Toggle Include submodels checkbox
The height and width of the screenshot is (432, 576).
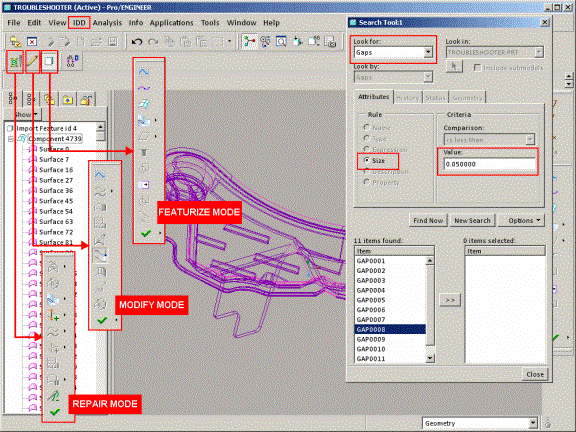(477, 68)
